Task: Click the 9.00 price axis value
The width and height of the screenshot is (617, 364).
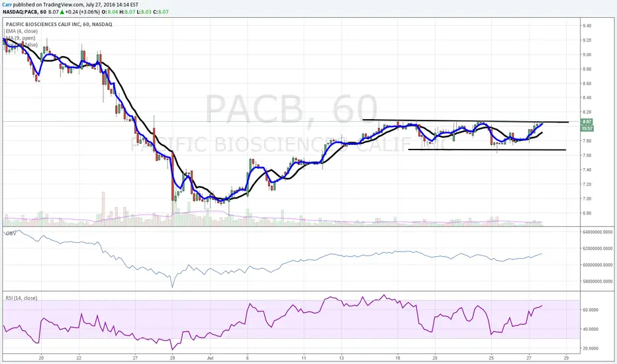Action: click(x=587, y=55)
